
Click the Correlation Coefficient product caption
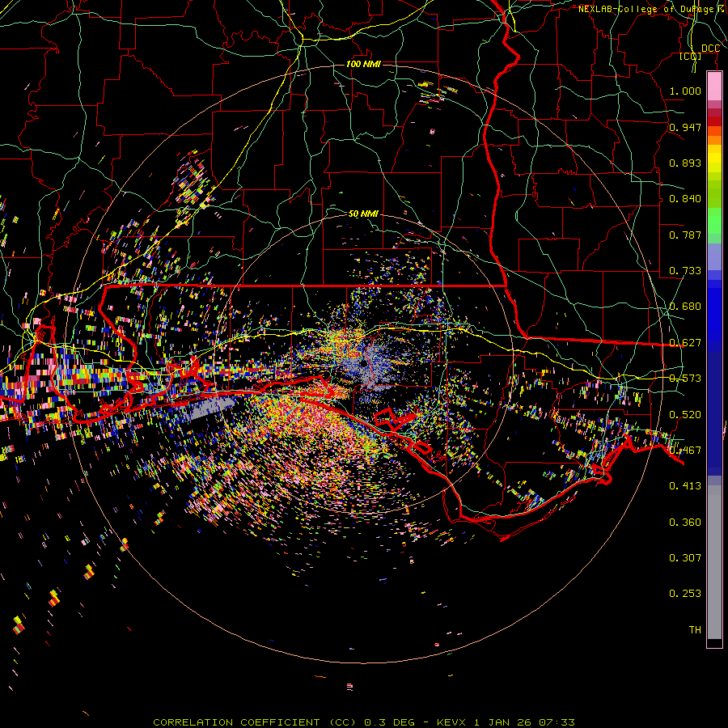(x=364, y=722)
